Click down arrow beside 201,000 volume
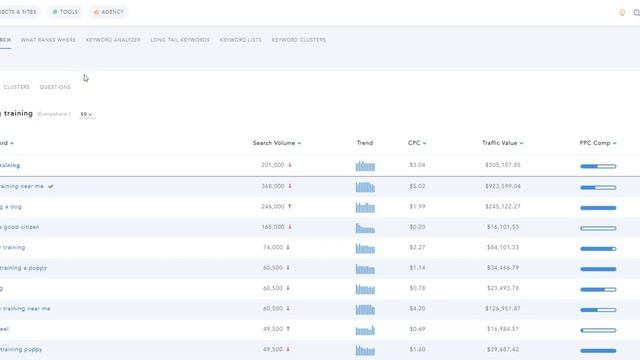This screenshot has height=360, width=640. tap(290, 165)
